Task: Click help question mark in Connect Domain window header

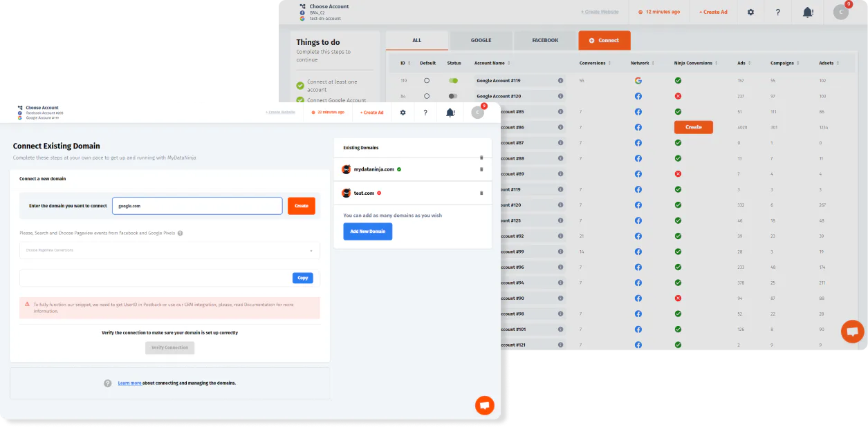Action: tap(425, 112)
